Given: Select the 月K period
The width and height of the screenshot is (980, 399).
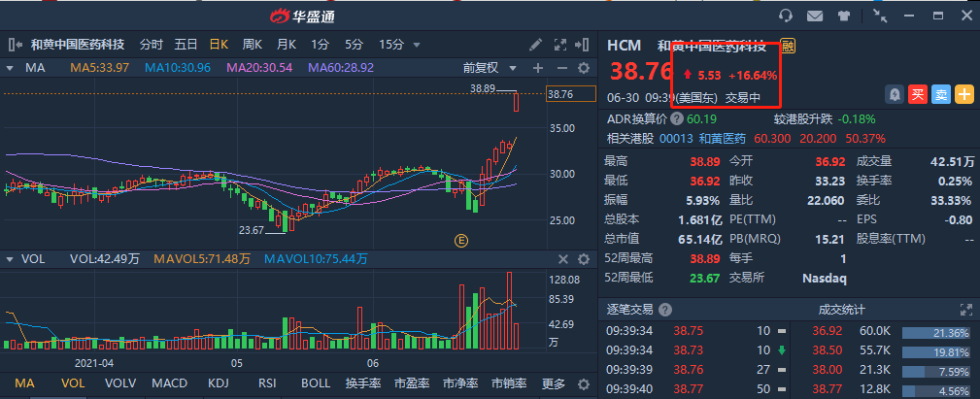Looking at the screenshot, I should point(287,45).
